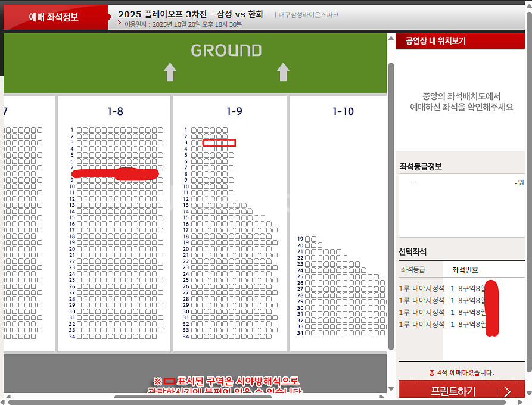The image size is (532, 405).
Task: Select first seat in row 34 of section 1-9
Action: point(194,337)
